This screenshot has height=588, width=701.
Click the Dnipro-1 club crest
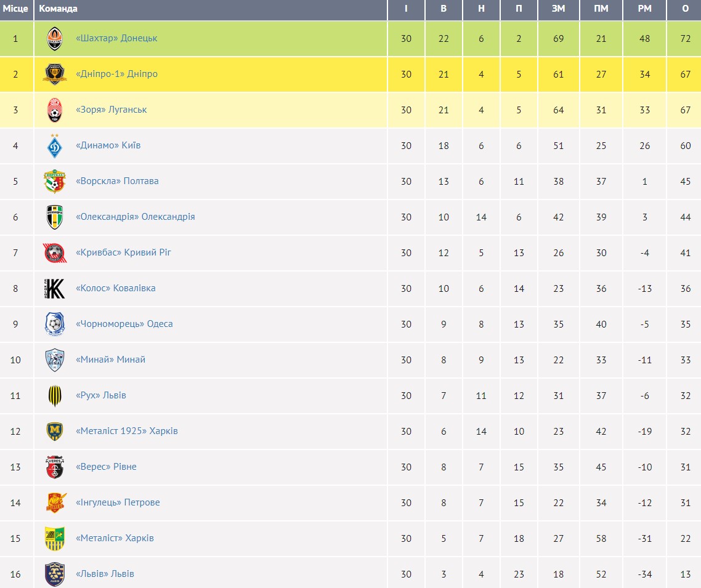(55, 75)
